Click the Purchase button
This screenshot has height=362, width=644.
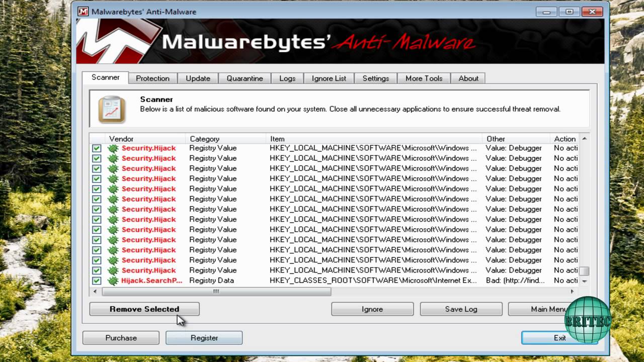(121, 338)
